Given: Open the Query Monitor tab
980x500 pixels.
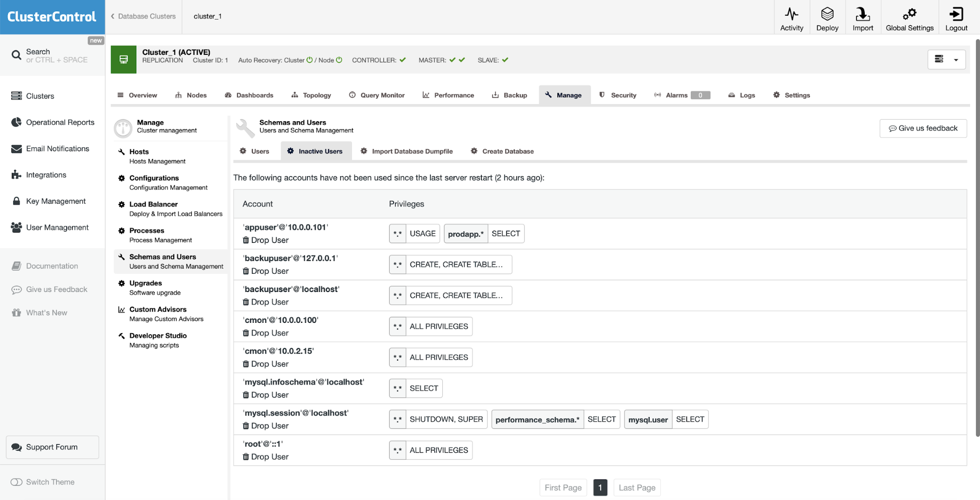Looking at the screenshot, I should click(377, 95).
